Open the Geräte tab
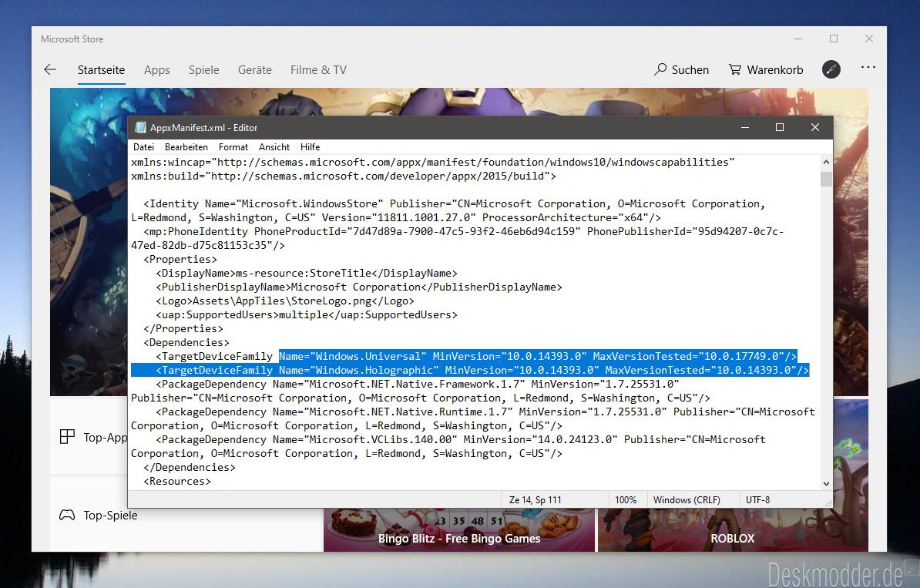The image size is (920, 588). (x=254, y=70)
